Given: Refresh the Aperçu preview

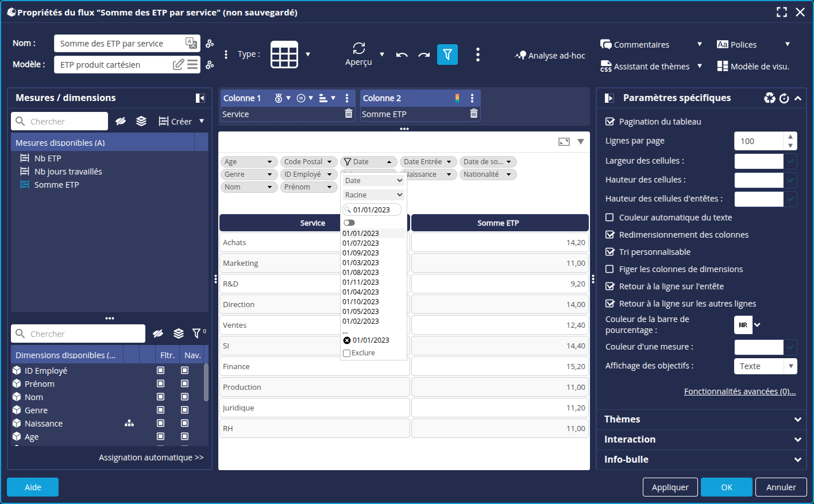Looking at the screenshot, I should pos(358,49).
